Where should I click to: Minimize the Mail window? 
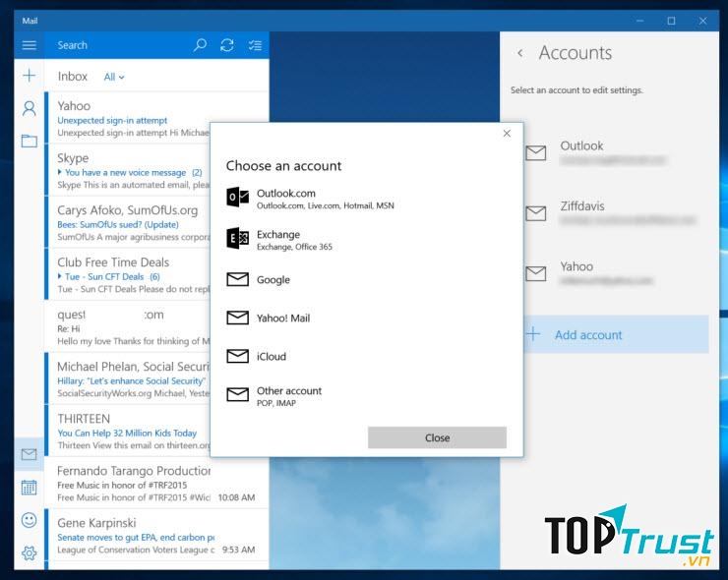click(639, 21)
